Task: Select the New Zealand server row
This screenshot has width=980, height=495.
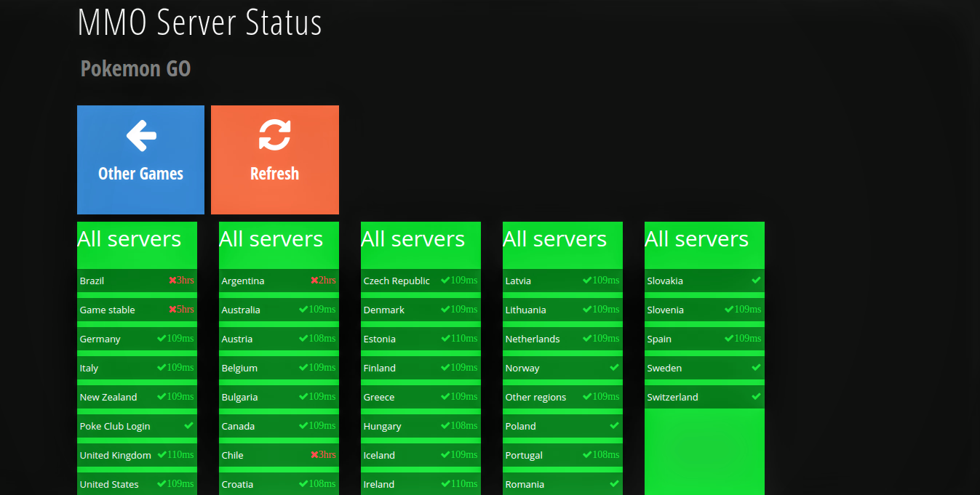Action: [x=137, y=397]
